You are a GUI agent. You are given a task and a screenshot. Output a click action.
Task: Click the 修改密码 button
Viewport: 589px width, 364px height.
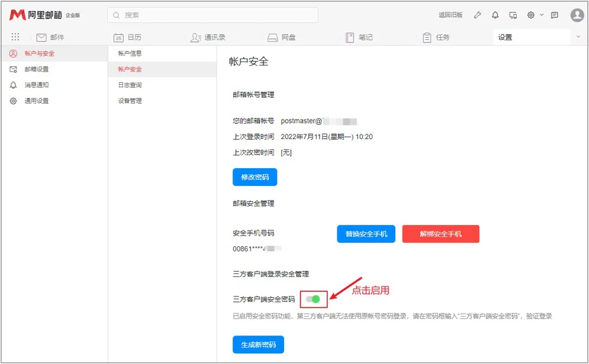click(255, 177)
